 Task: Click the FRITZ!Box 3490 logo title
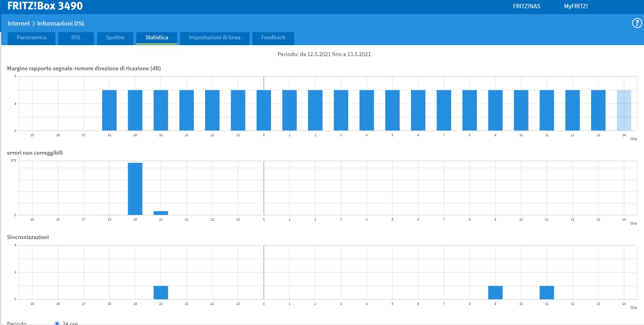45,6
